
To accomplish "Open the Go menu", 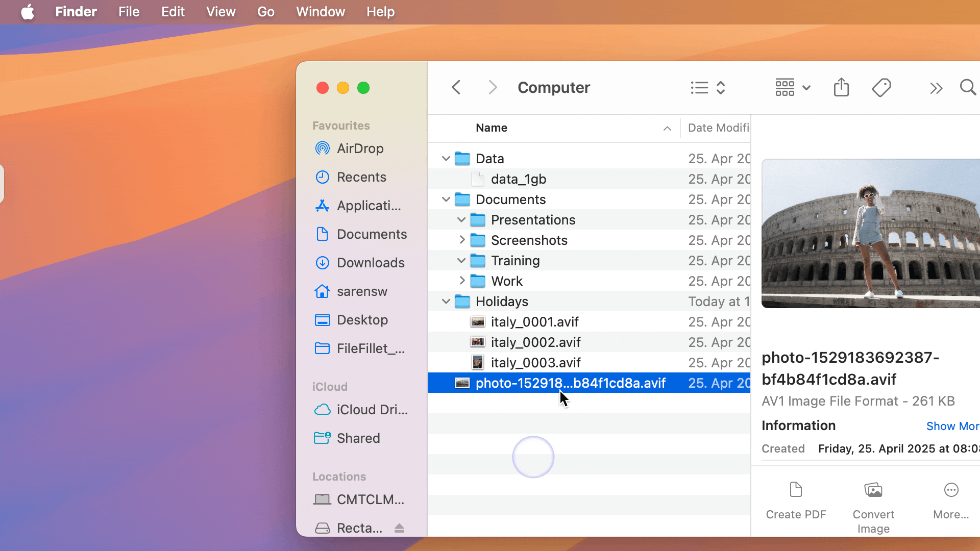I will tap(265, 12).
